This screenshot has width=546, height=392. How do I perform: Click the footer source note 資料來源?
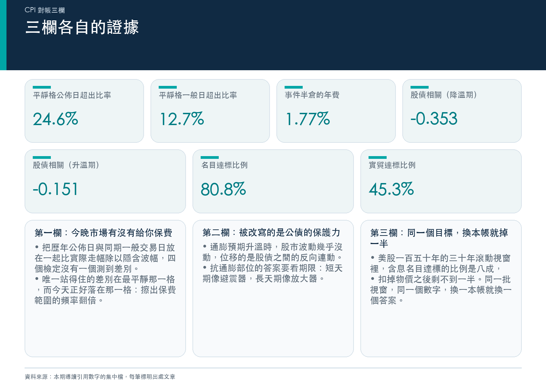pyautogui.click(x=100, y=377)
